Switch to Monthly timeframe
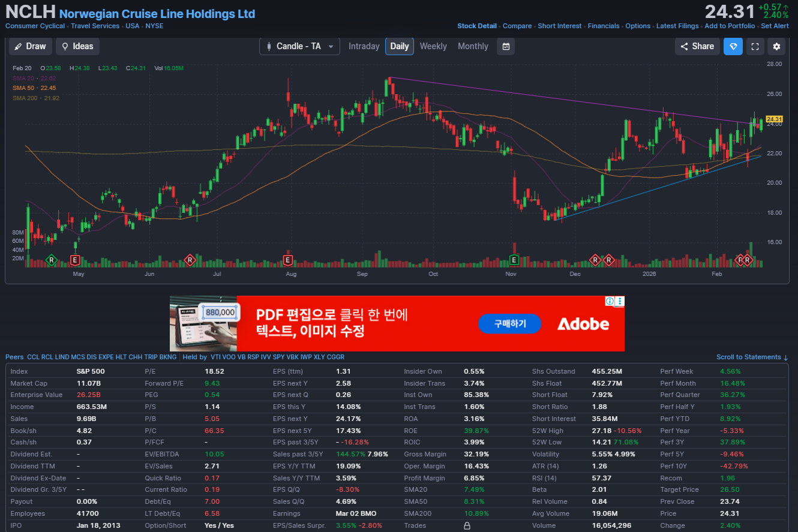The width and height of the screenshot is (798, 532). [473, 46]
